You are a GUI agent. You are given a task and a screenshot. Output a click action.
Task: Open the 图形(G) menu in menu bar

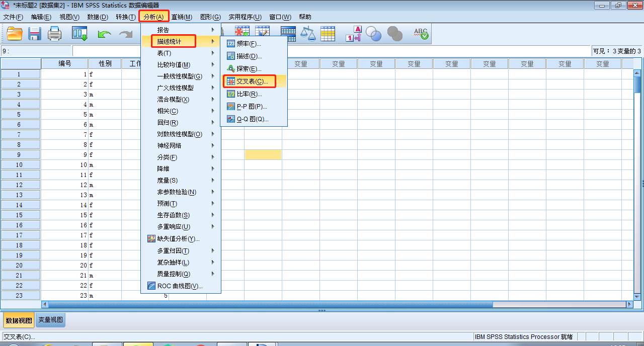pos(210,17)
